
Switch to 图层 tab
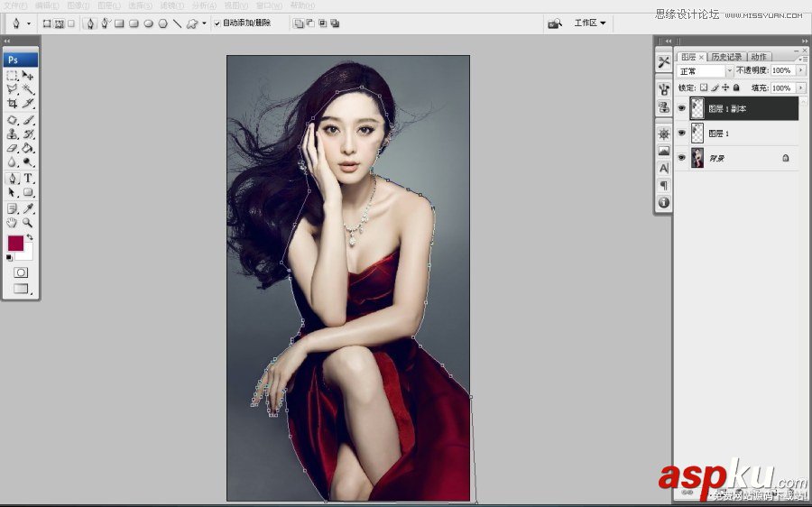click(x=691, y=57)
